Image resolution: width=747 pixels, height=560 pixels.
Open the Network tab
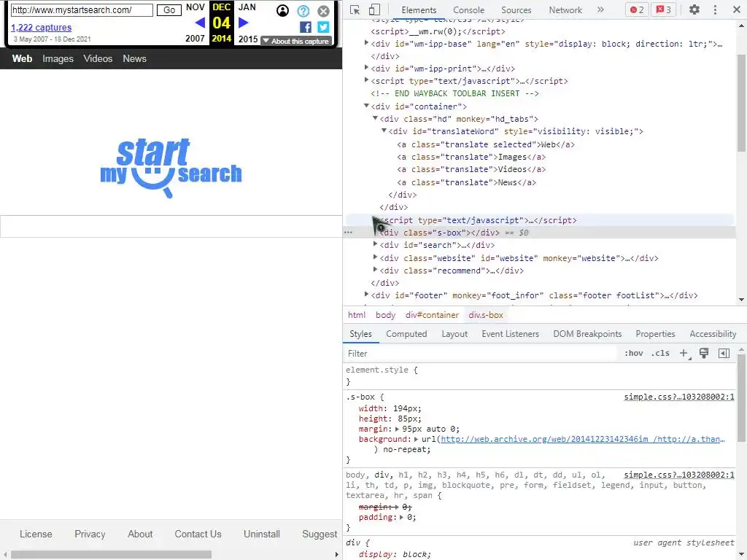565,10
